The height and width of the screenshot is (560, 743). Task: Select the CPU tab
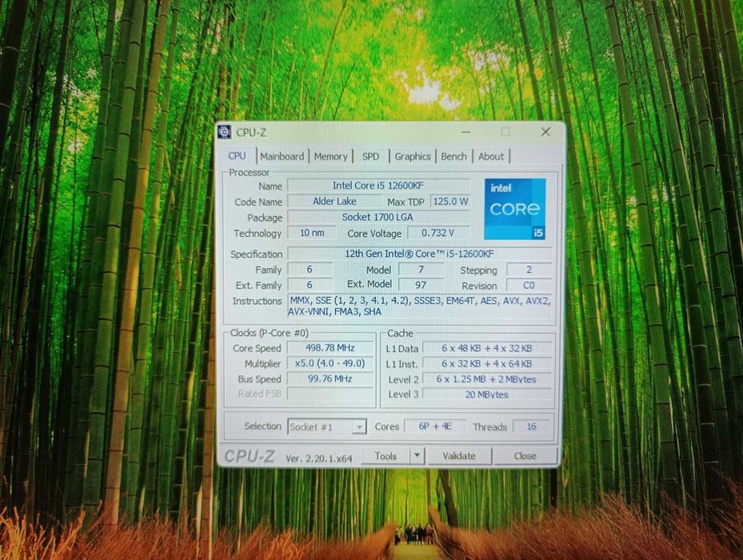tap(238, 156)
